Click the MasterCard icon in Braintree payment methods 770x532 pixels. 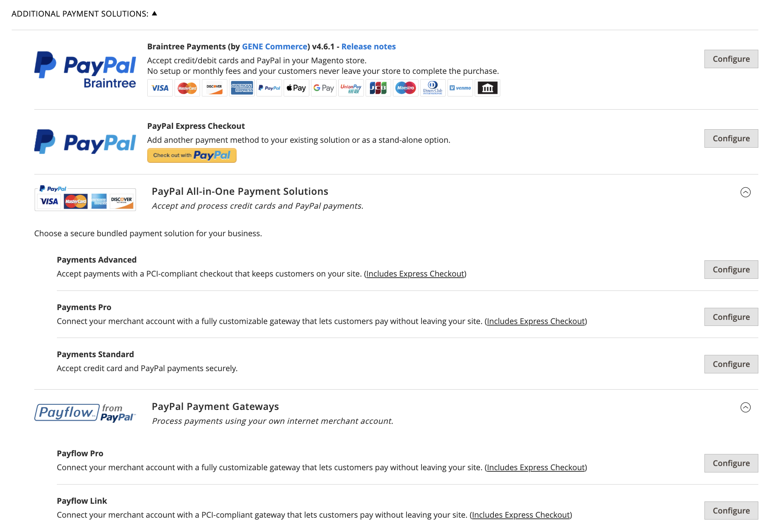coord(187,88)
